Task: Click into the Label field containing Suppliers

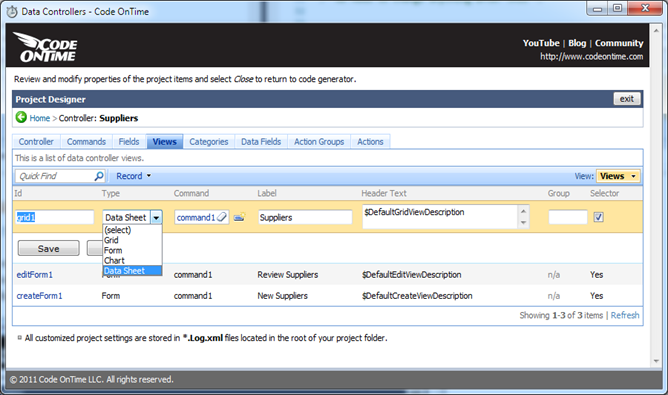Action: tap(305, 217)
